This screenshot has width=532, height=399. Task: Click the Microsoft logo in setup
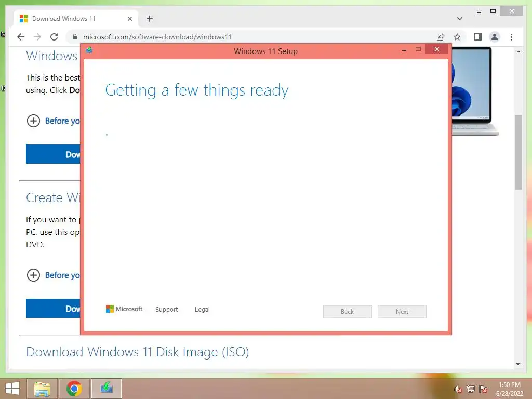(124, 309)
